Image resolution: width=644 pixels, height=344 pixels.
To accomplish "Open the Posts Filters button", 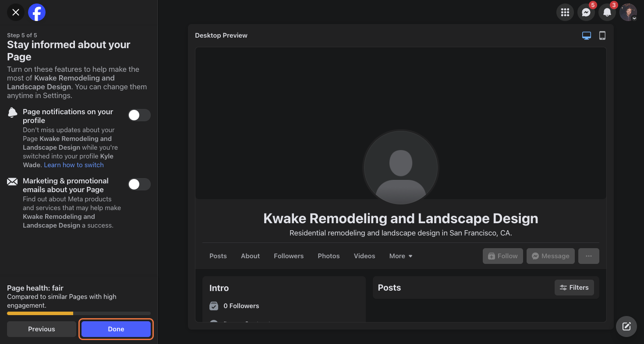I will click(x=574, y=288).
